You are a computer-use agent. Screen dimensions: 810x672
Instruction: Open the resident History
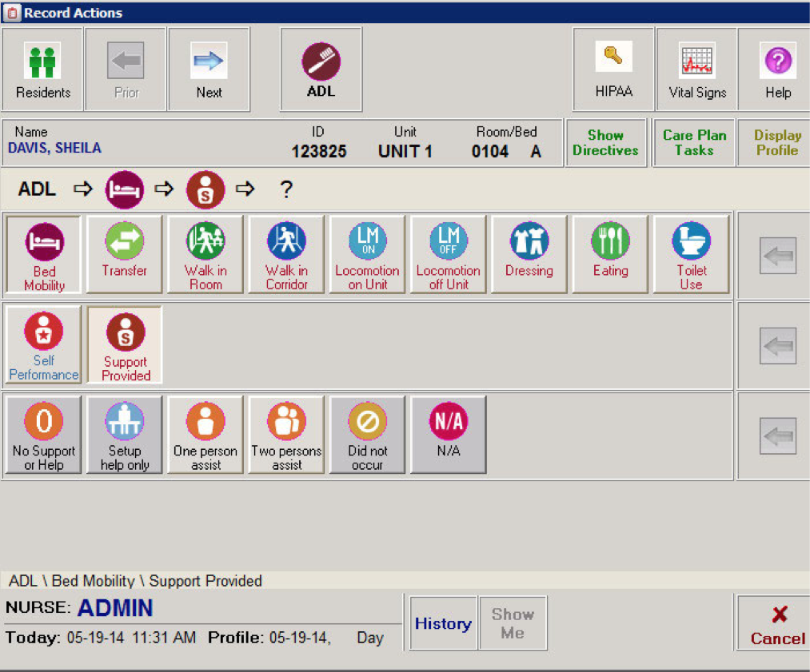click(443, 623)
